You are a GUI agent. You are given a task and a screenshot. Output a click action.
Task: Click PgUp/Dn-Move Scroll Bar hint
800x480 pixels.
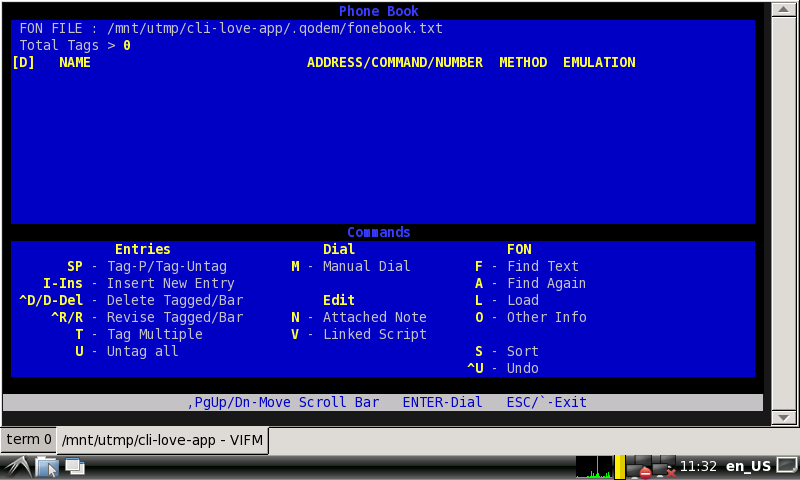tap(283, 402)
